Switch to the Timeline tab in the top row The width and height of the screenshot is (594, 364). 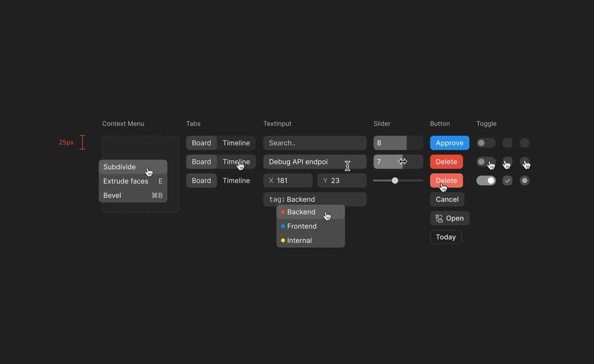236,143
